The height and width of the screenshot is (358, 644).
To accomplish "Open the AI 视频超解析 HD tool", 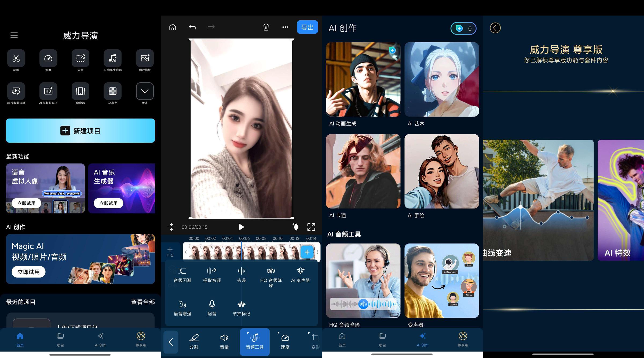I will point(48,91).
